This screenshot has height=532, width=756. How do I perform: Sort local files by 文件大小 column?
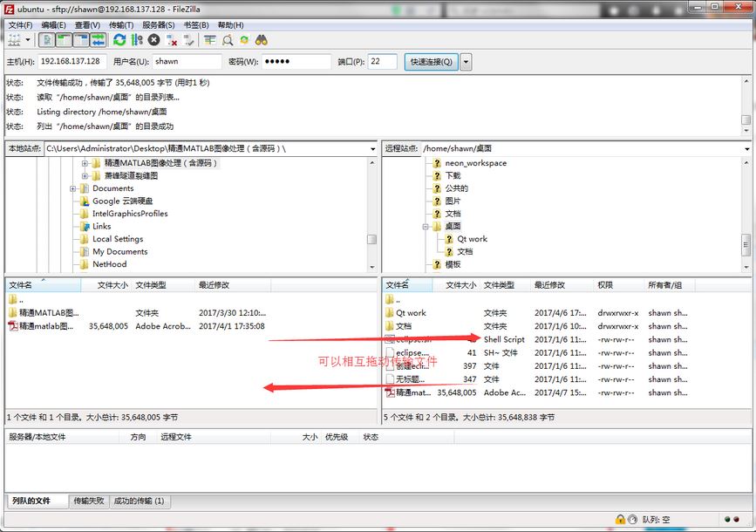[106, 285]
